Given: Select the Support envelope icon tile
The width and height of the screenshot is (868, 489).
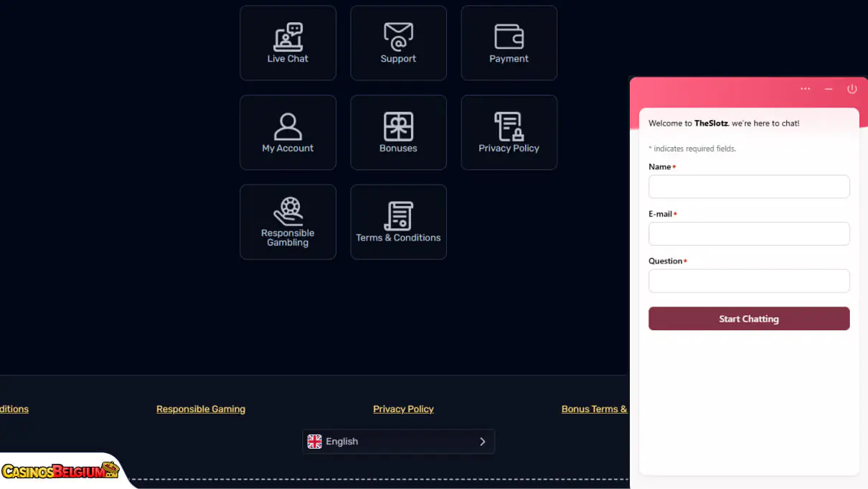Looking at the screenshot, I should [x=398, y=43].
